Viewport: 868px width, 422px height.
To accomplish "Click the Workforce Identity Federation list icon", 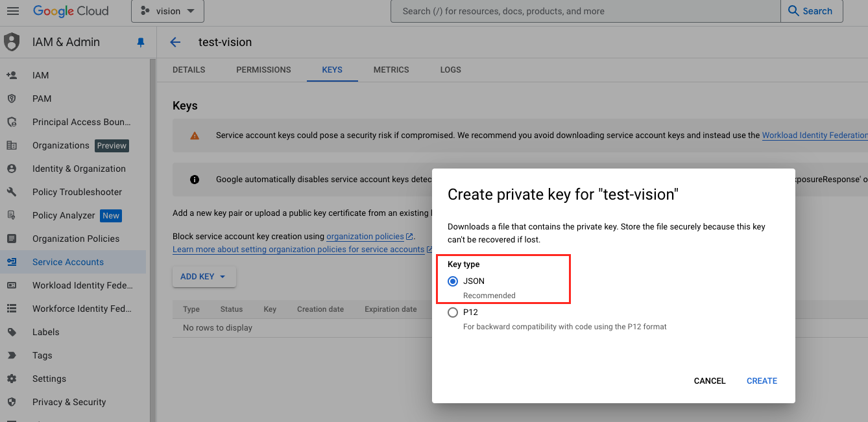I will coord(12,309).
